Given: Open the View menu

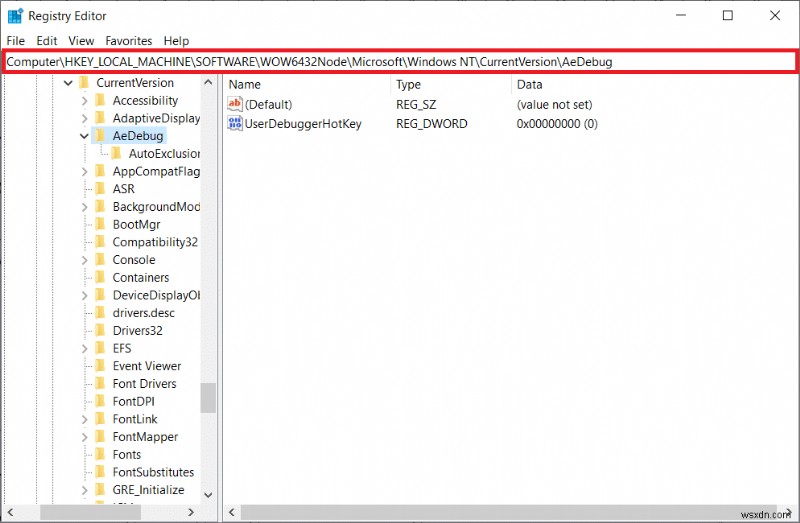Looking at the screenshot, I should click(81, 41).
